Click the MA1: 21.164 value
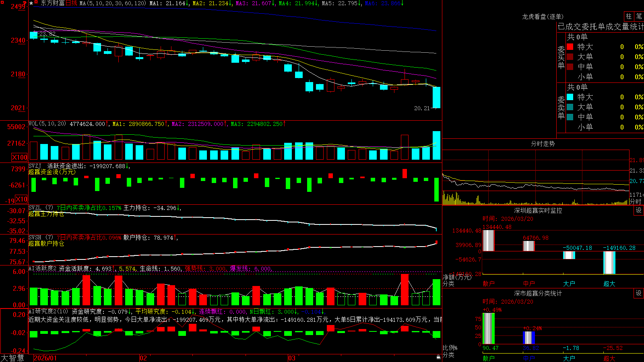644x362 pixels. click(x=169, y=3)
